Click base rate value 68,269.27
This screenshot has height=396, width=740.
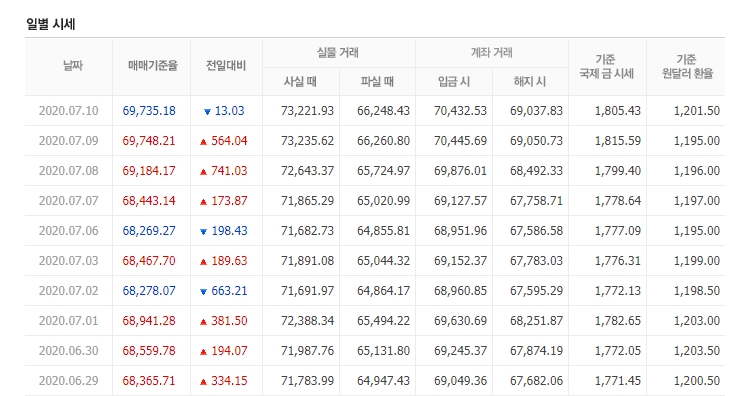coord(149,231)
